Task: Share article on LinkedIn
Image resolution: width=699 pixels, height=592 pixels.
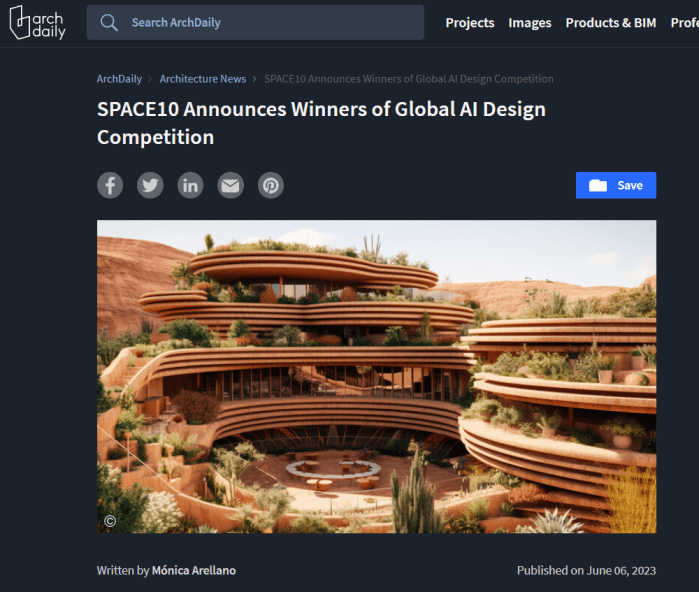Action: pos(190,185)
